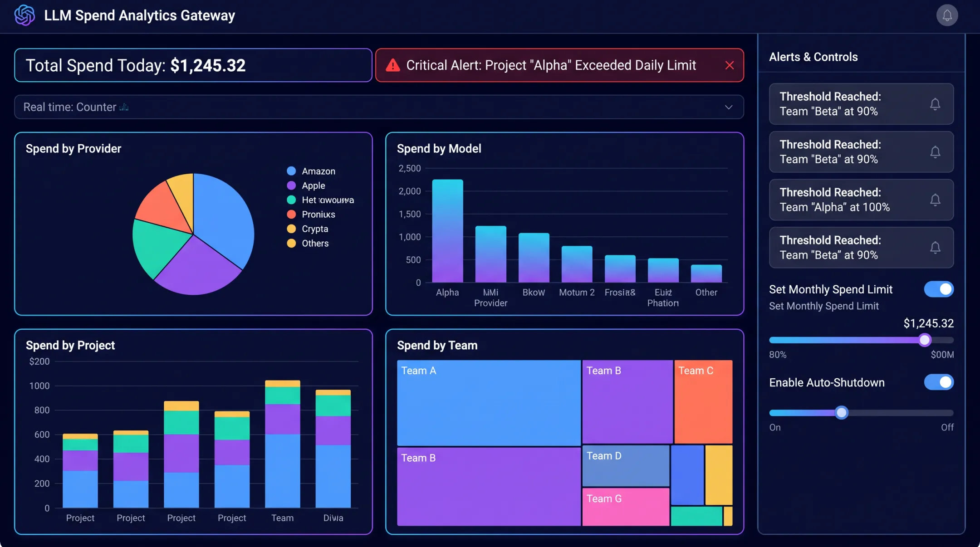Click the 80% label under the limit slider
Viewport: 980px width, 547px height.
[x=778, y=355]
